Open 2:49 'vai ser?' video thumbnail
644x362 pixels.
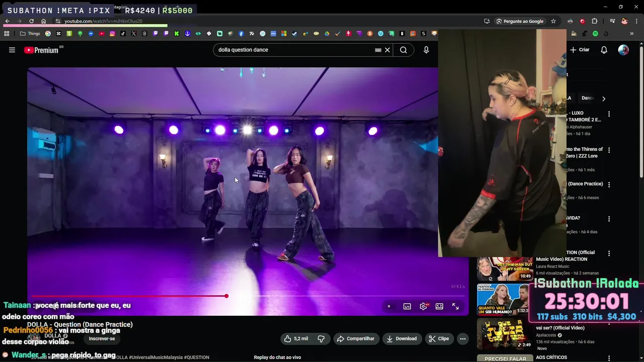(x=505, y=334)
